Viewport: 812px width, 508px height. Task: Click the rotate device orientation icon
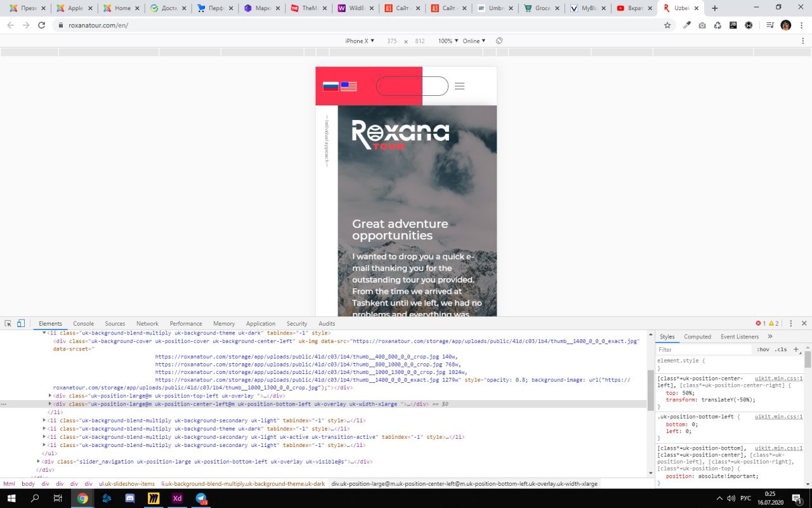pos(499,41)
